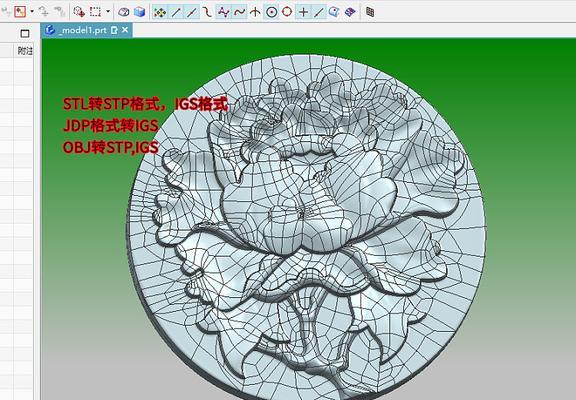Click the square panel button above 附注
576x400 pixels.
tap(25, 33)
